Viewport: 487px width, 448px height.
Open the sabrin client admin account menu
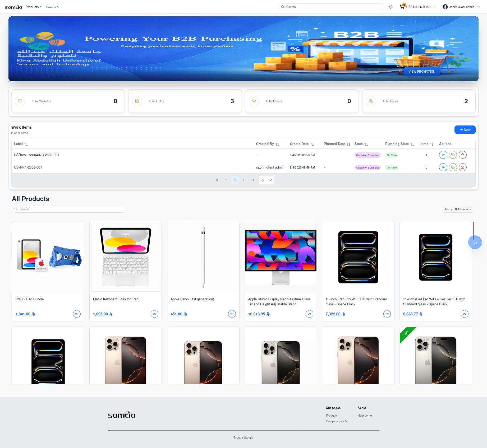point(461,7)
